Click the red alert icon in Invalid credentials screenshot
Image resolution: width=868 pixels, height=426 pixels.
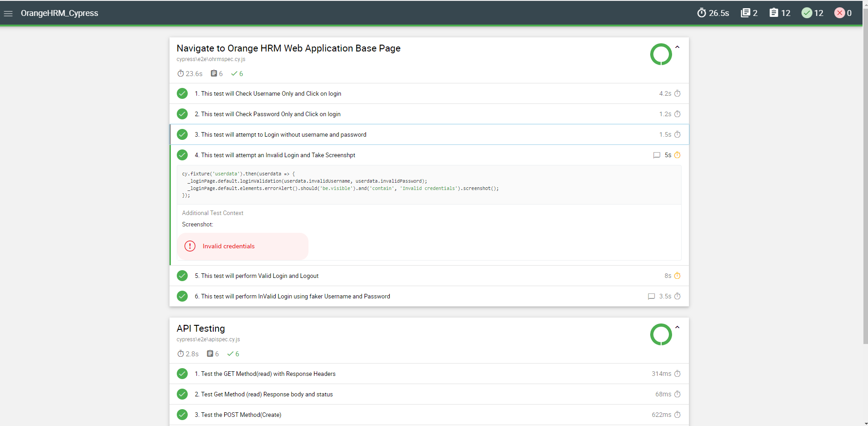pos(190,246)
